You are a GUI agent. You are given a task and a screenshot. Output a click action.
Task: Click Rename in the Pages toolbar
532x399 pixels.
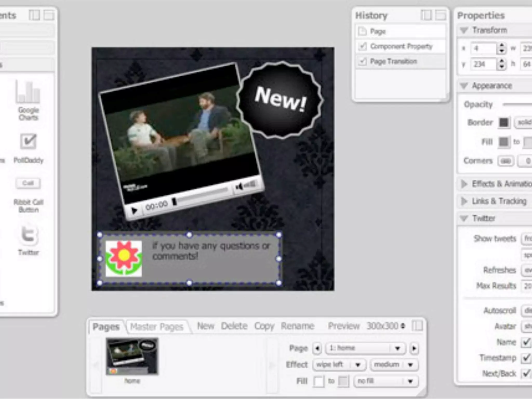click(x=297, y=326)
